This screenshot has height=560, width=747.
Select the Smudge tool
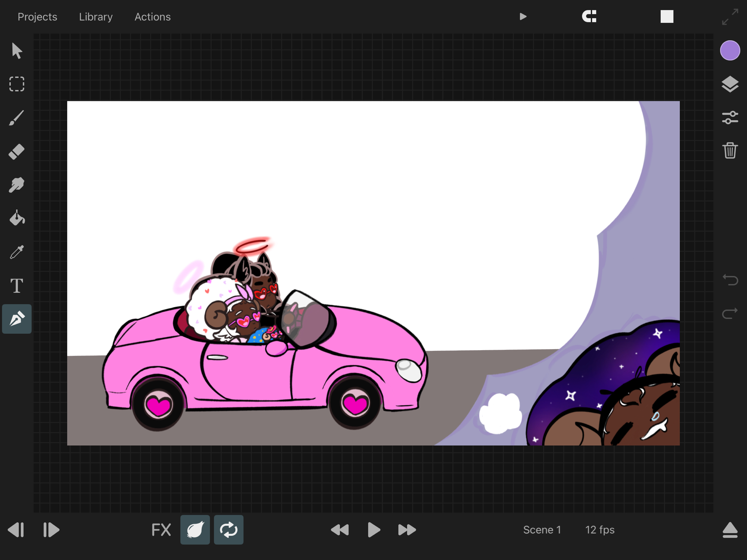pyautogui.click(x=17, y=185)
